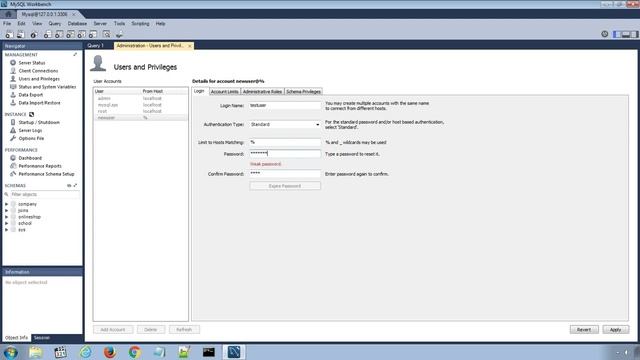The image size is (640, 360).
Task: Reconnect to DBMS toolbar icon
Action: tap(119, 35)
